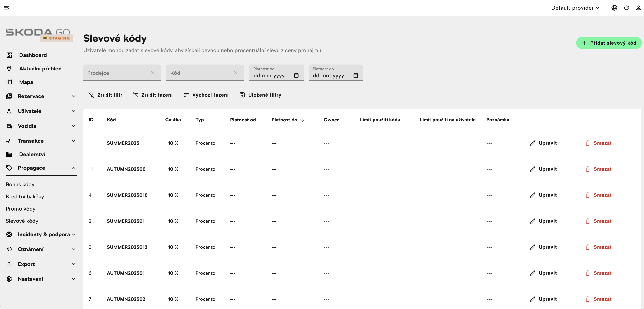Clear the Kód field with X icon
Image resolution: width=644 pixels, height=309 pixels.
tap(236, 73)
